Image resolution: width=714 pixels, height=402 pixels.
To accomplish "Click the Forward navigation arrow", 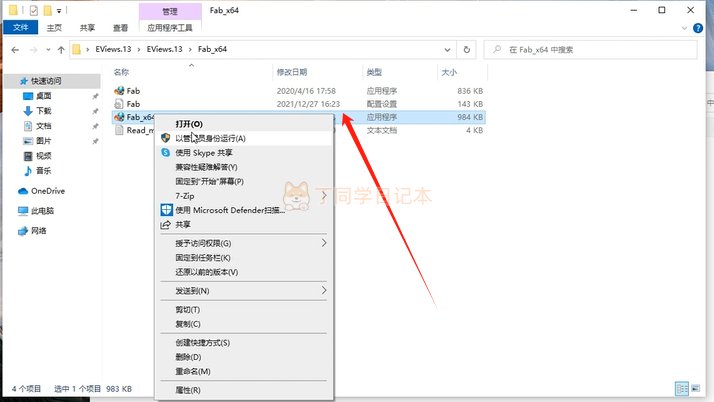I will 33,50.
